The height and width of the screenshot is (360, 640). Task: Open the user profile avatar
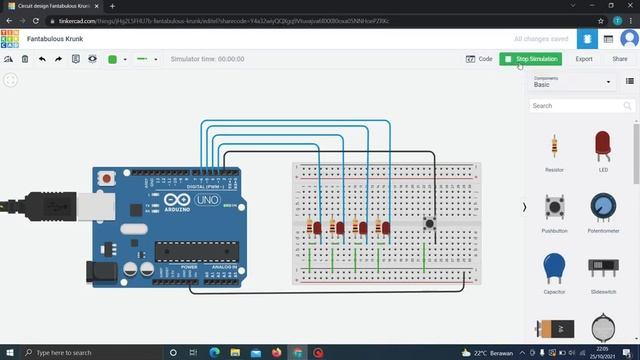(x=629, y=39)
